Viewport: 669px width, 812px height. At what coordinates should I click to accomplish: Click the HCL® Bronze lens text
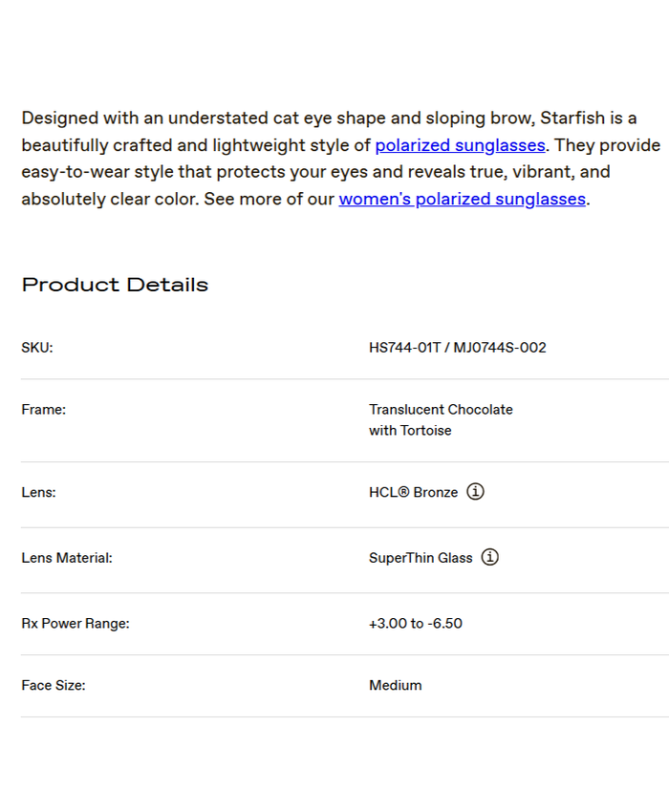tap(413, 493)
